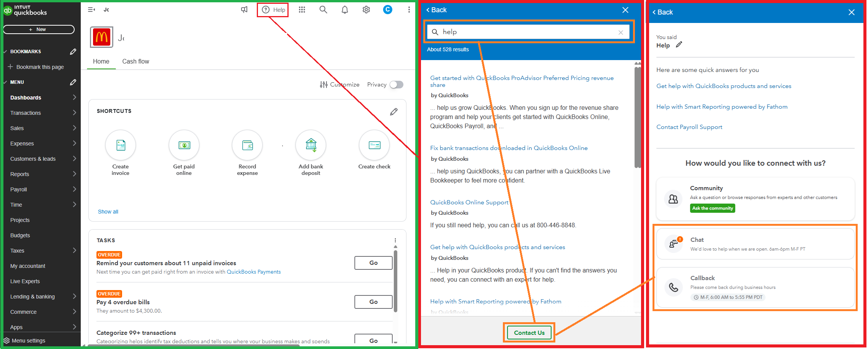Click the help results scrollbar
Image resolution: width=868 pixels, height=349 pixels.
point(637,117)
